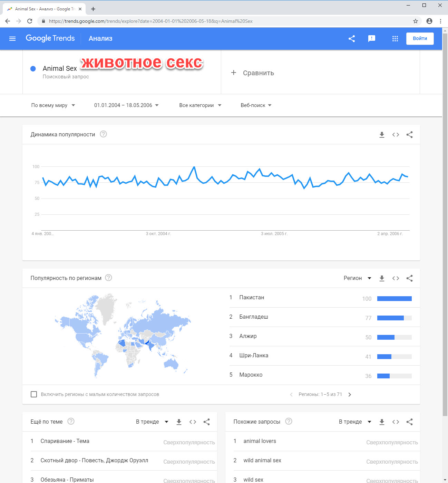This screenshot has width=448, height=483.
Task: Share the Ещё по теме widget
Action: (206, 422)
